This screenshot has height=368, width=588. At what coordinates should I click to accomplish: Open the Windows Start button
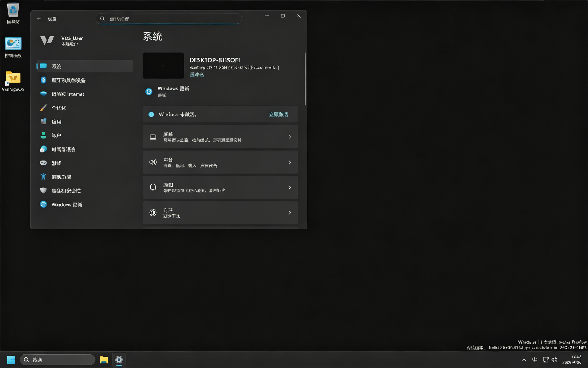[x=11, y=359]
